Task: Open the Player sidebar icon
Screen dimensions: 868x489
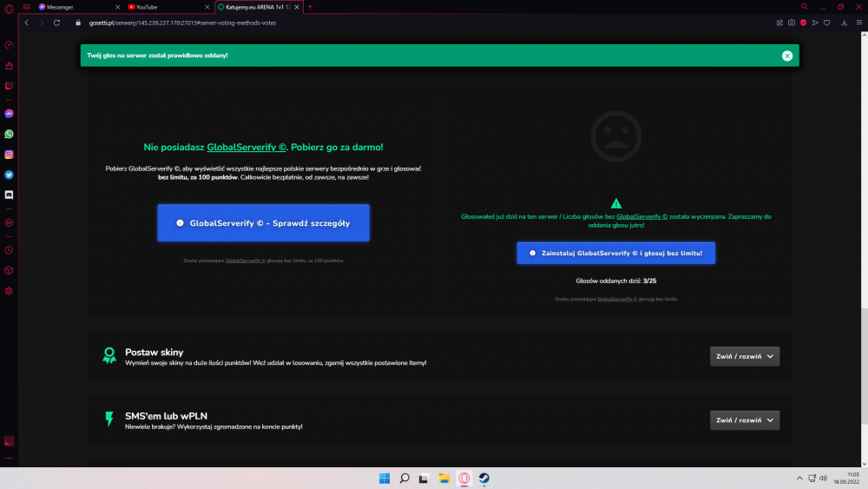Action: [9, 222]
